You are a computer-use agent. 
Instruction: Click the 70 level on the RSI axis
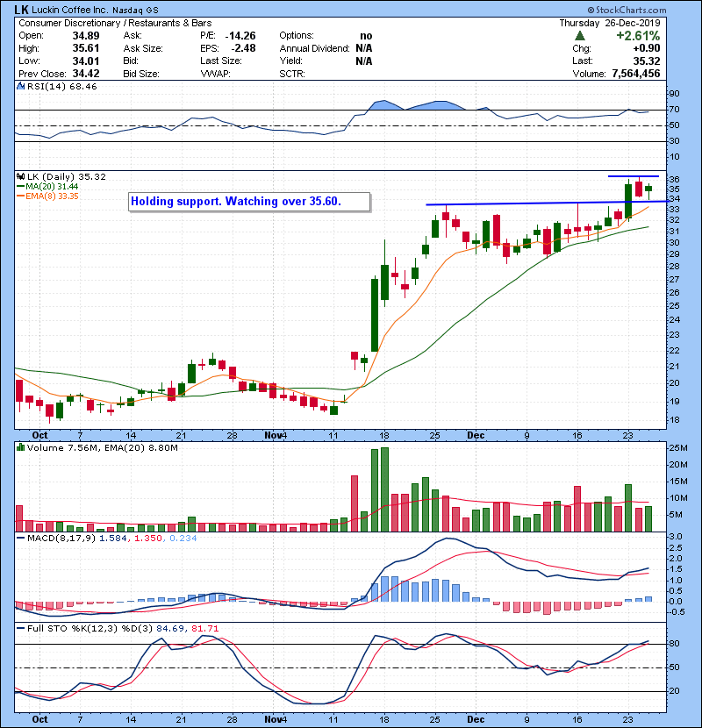click(674, 110)
